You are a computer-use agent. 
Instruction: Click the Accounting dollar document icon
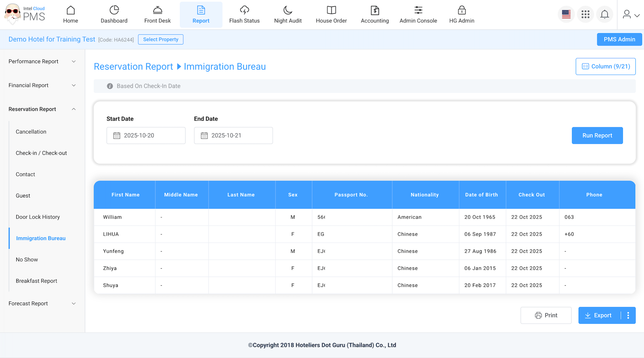pos(375,10)
